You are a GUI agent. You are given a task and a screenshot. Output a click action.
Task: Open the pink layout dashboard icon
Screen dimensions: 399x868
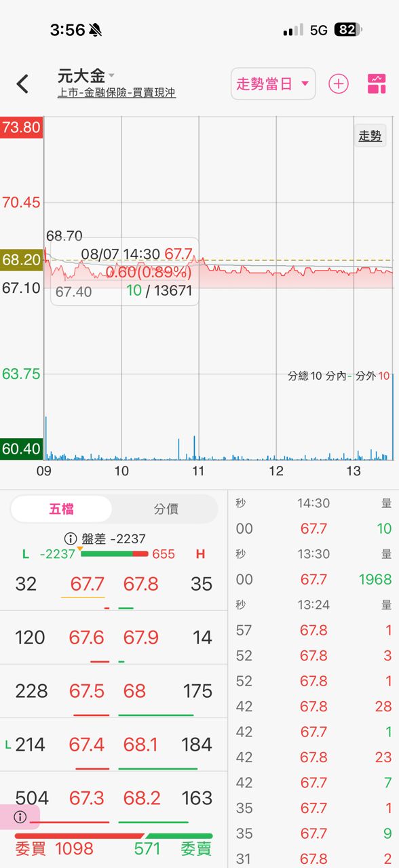[x=377, y=84]
